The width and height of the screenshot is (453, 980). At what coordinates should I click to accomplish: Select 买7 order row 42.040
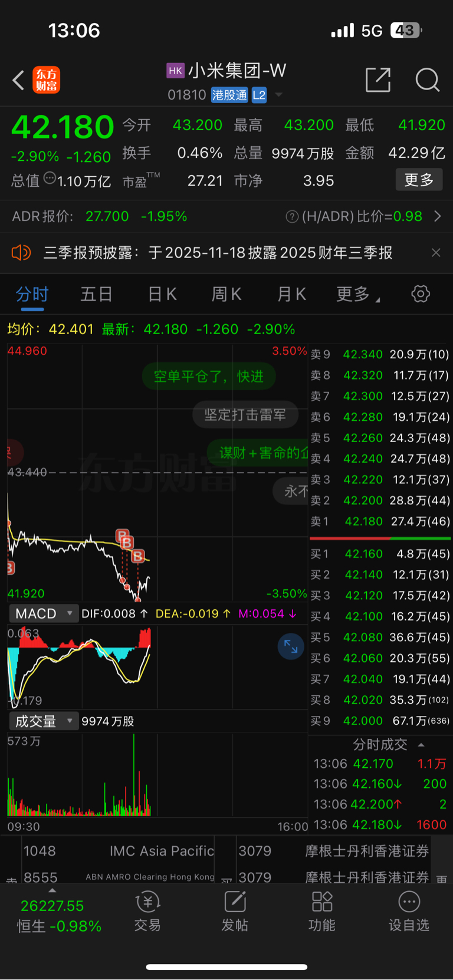click(x=380, y=679)
